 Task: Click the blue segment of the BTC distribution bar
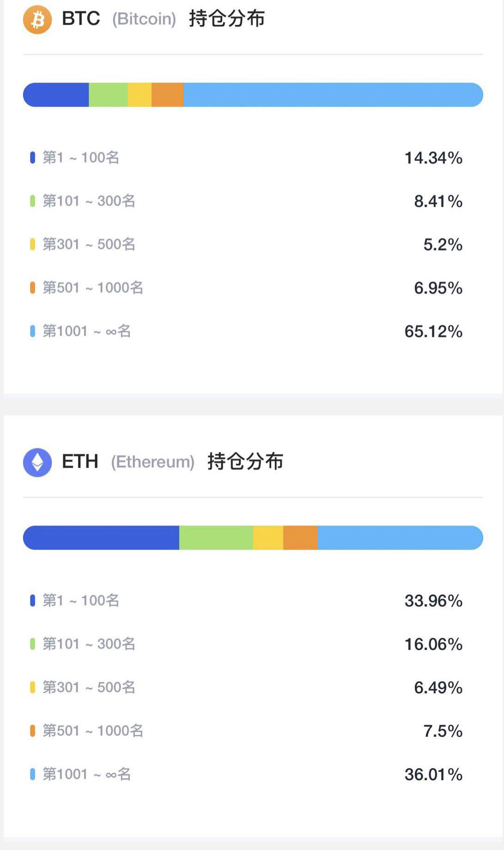coord(55,95)
